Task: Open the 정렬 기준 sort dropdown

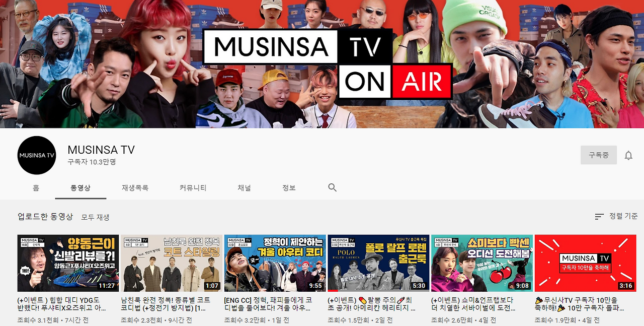Action: pos(616,216)
